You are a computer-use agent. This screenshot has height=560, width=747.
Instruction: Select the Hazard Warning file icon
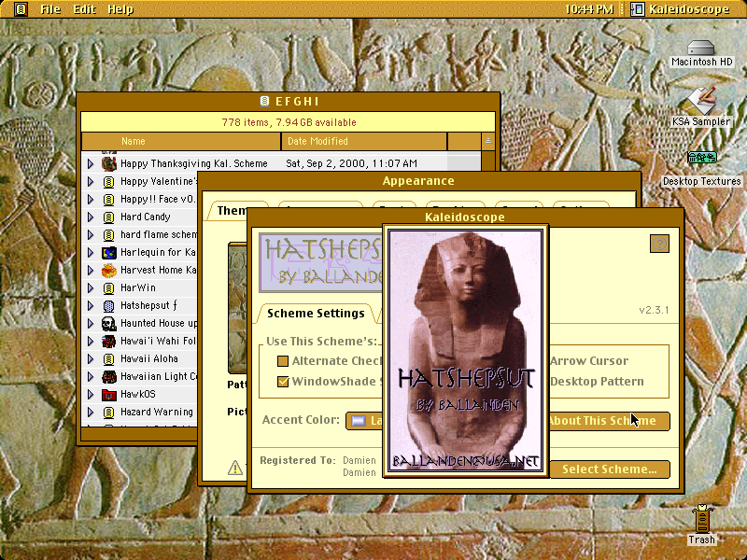[108, 413]
